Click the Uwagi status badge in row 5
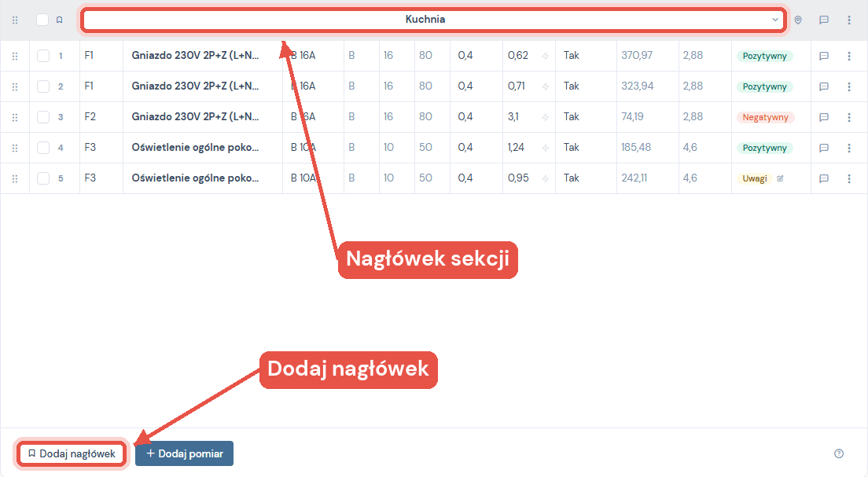The image size is (868, 477). [x=755, y=178]
